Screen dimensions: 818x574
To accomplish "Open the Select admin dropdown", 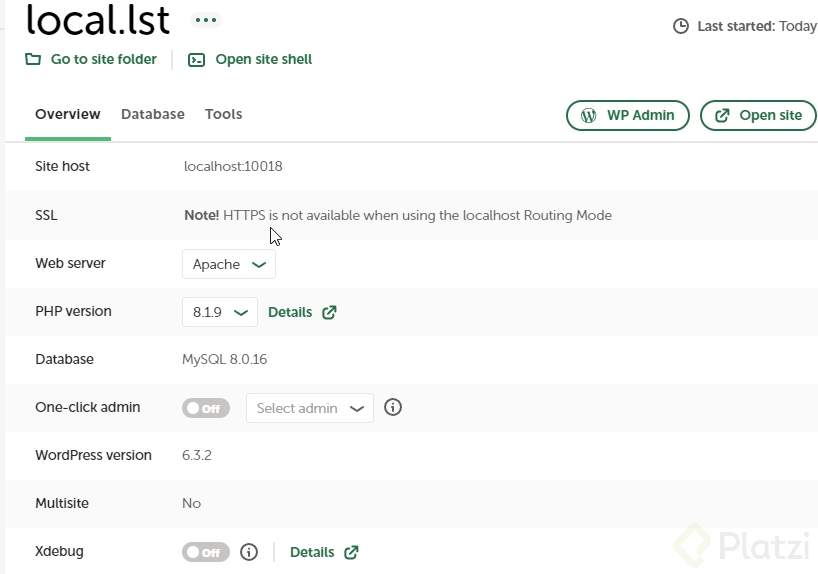I will click(310, 408).
